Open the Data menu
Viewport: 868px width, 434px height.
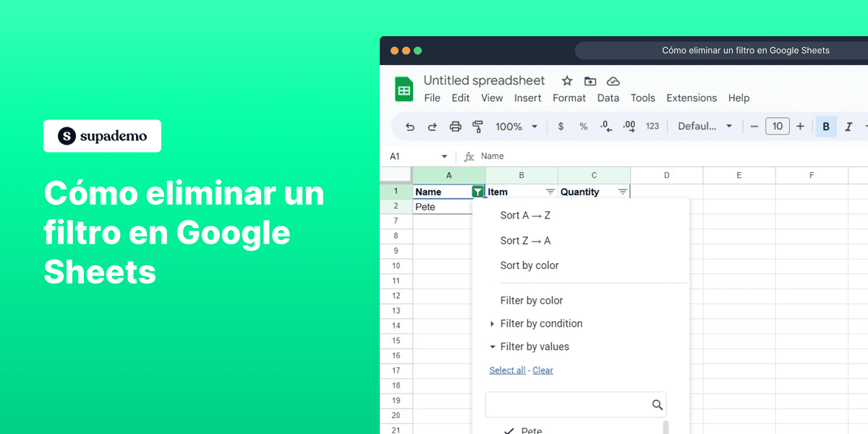pos(608,98)
